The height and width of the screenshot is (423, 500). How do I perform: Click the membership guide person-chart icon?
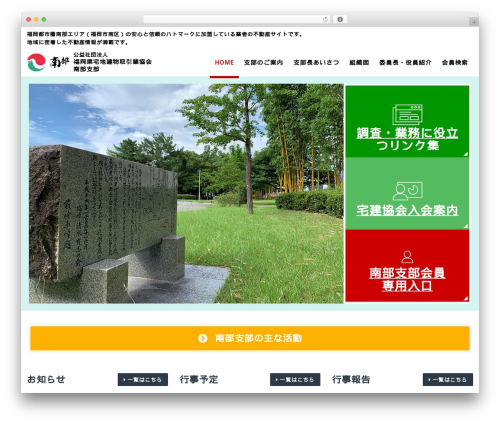point(407,191)
